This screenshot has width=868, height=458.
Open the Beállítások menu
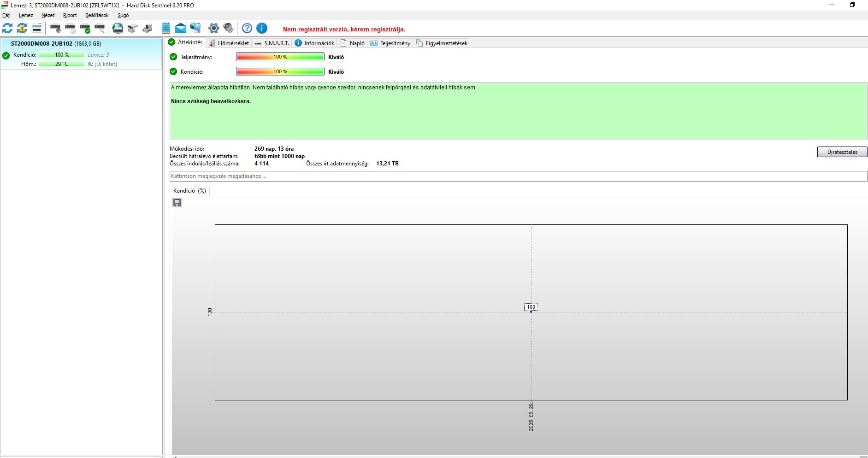pyautogui.click(x=97, y=15)
